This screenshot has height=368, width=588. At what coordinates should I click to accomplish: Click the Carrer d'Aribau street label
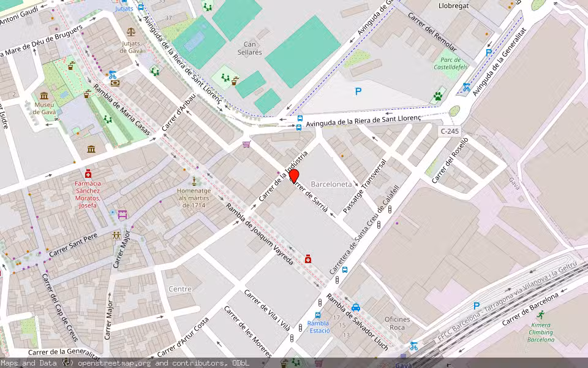(x=179, y=112)
